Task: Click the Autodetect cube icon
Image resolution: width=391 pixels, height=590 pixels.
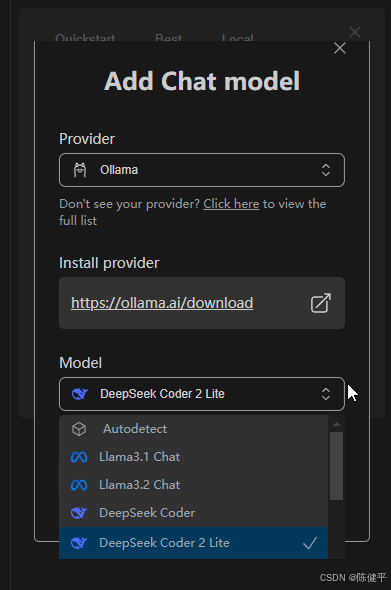Action: (x=79, y=429)
